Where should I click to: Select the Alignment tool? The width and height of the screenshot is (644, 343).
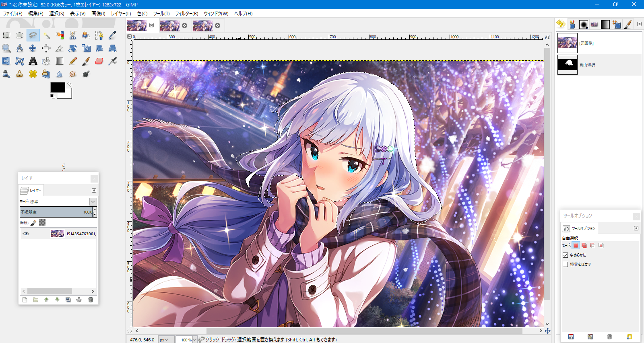click(x=46, y=48)
